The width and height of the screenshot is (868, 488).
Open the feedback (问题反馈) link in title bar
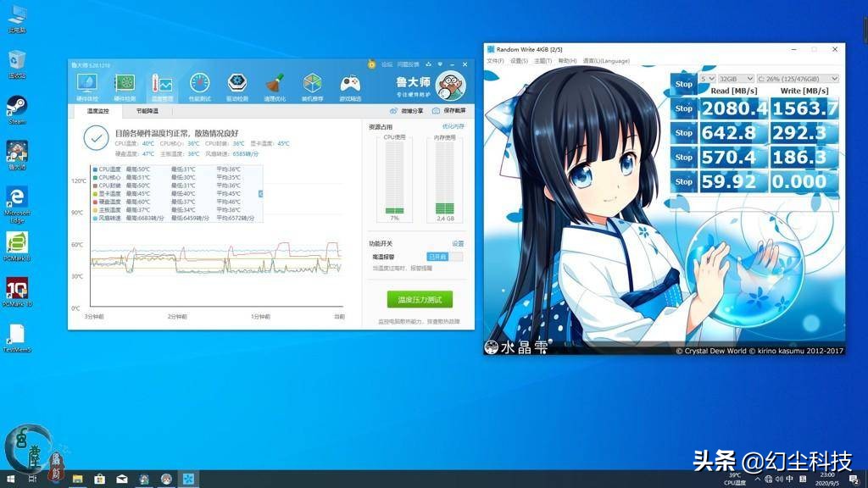pos(408,64)
